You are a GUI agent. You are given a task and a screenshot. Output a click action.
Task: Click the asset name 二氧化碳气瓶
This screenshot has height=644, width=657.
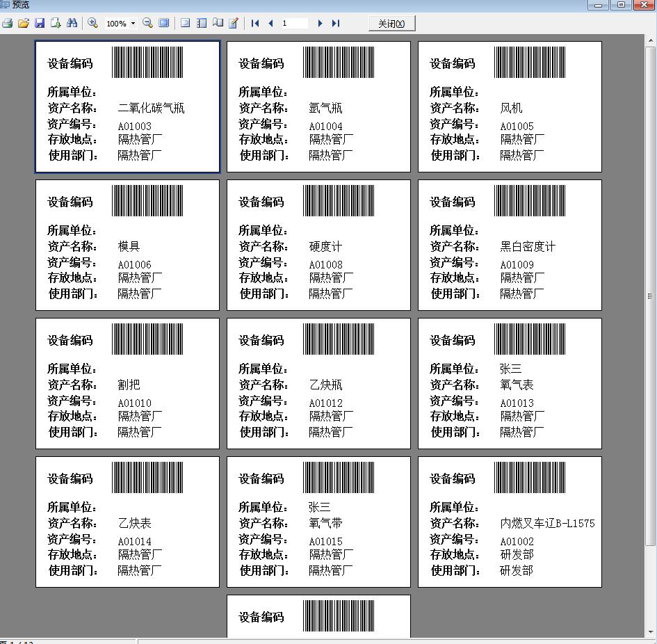(152, 108)
